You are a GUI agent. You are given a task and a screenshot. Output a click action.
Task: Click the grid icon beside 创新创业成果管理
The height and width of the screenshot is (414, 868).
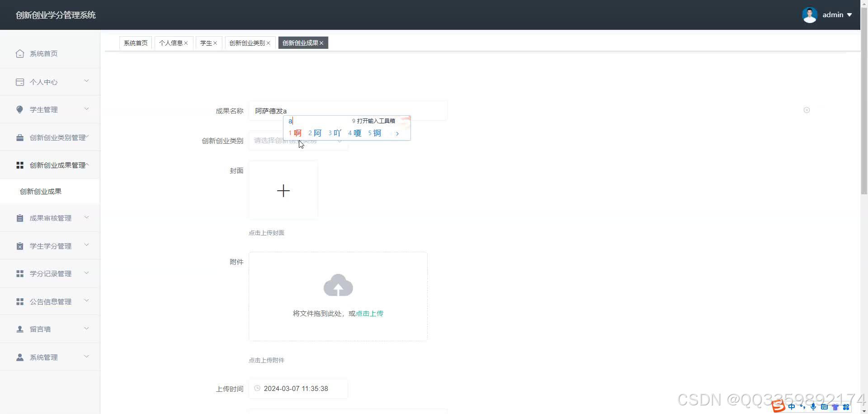(x=20, y=165)
